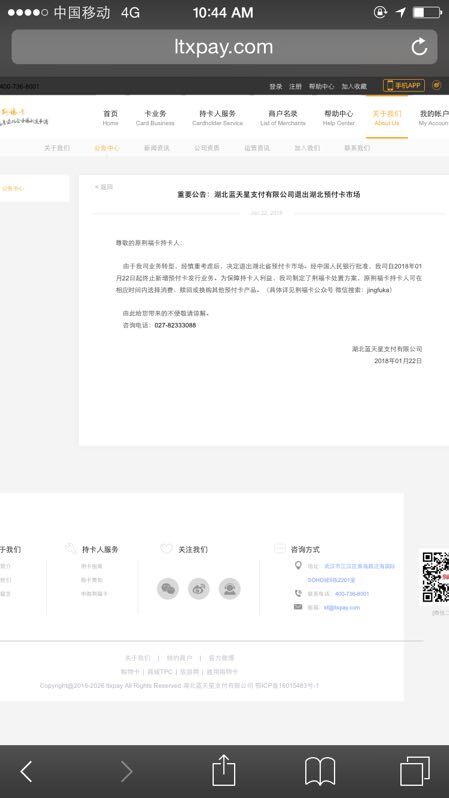Click the 手机APP button

(x=404, y=86)
